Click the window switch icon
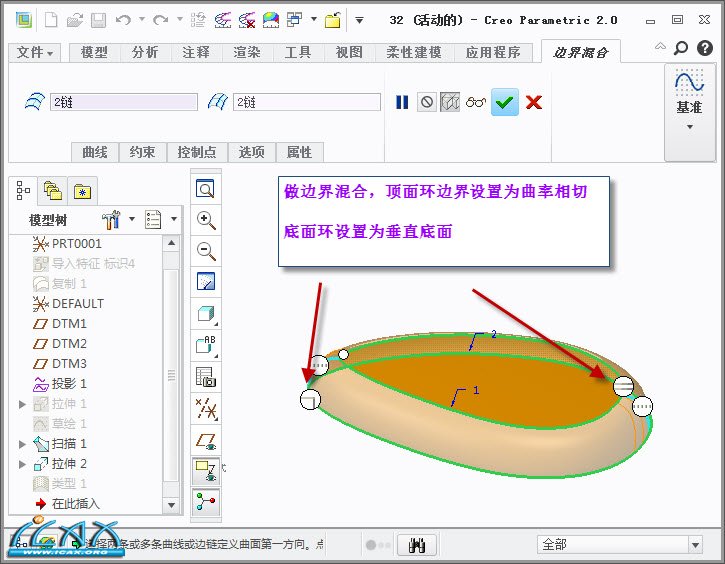 coord(295,19)
